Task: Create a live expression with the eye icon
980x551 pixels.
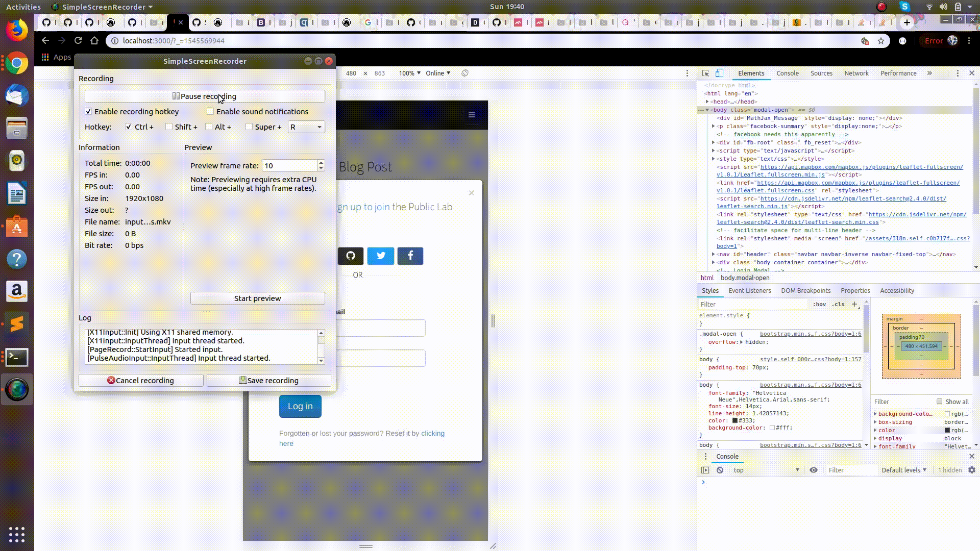Action: pyautogui.click(x=814, y=470)
